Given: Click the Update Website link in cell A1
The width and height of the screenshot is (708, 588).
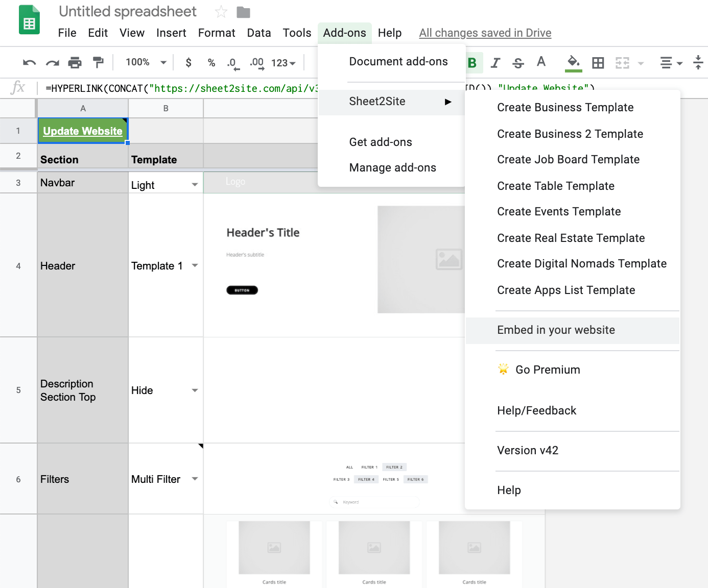Looking at the screenshot, I should (x=83, y=131).
